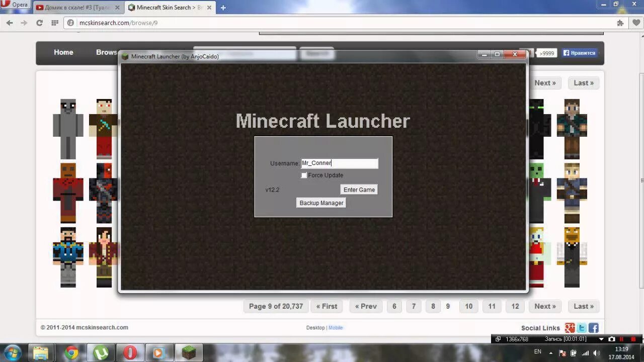This screenshot has height=362, width=644.
Task: Open a new browser tab
Action: pos(223,8)
